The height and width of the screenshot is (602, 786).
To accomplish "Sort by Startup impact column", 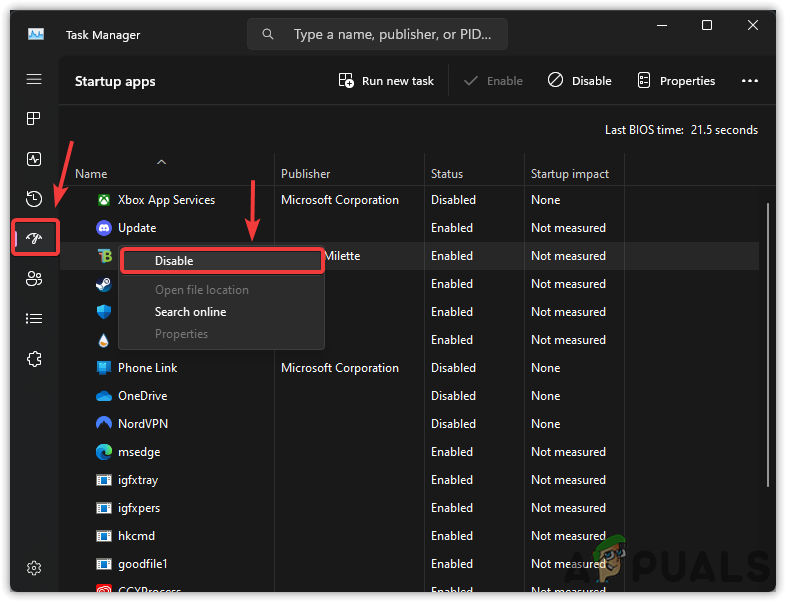I will (569, 174).
